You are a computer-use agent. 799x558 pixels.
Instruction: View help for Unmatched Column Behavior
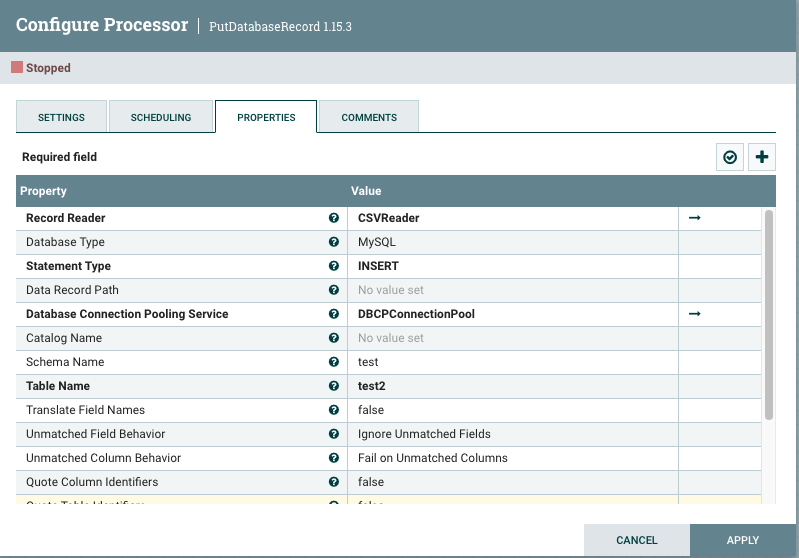(x=334, y=458)
